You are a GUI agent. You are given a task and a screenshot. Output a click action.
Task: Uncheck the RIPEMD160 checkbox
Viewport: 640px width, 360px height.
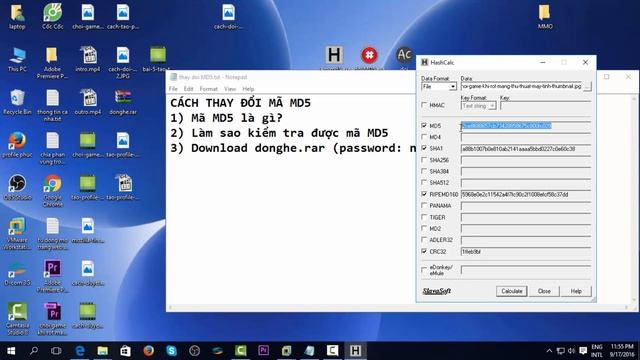tap(424, 194)
